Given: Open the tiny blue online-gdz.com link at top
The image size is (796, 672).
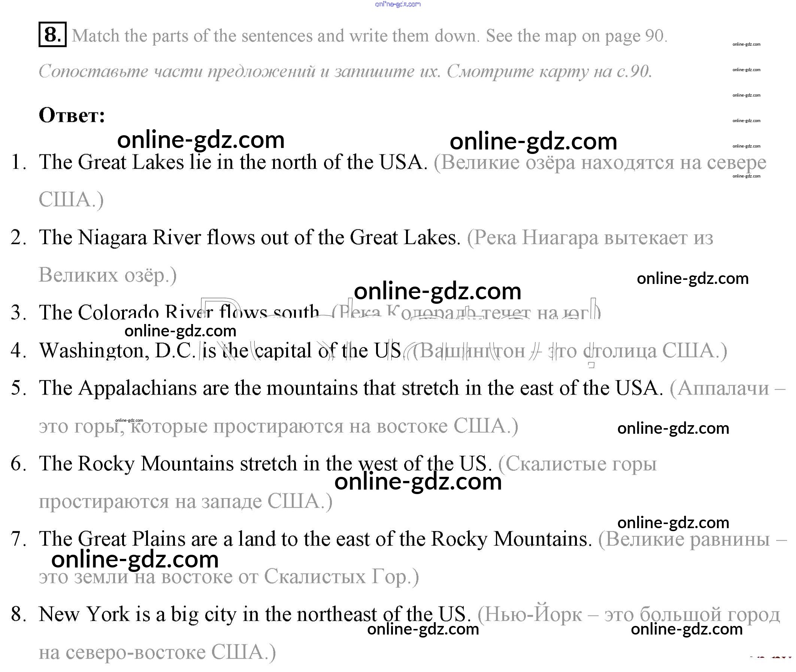Looking at the screenshot, I should pos(397,4).
